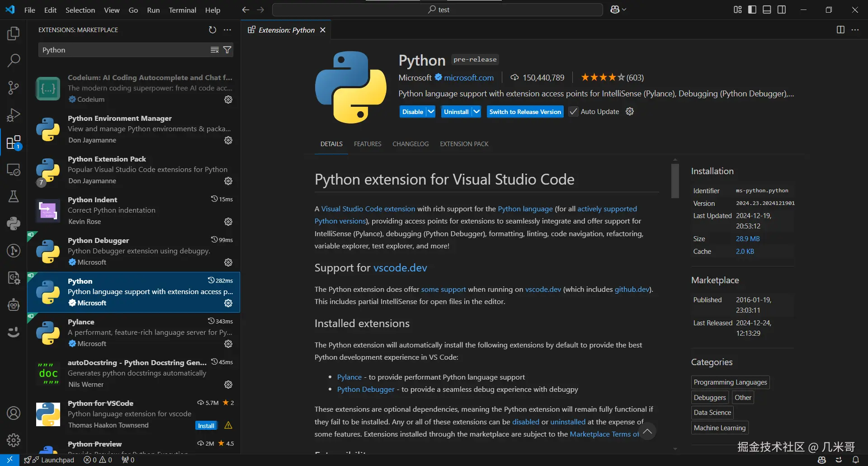The width and height of the screenshot is (868, 466).
Task: Install Python for VSCode extension
Action: [206, 425]
